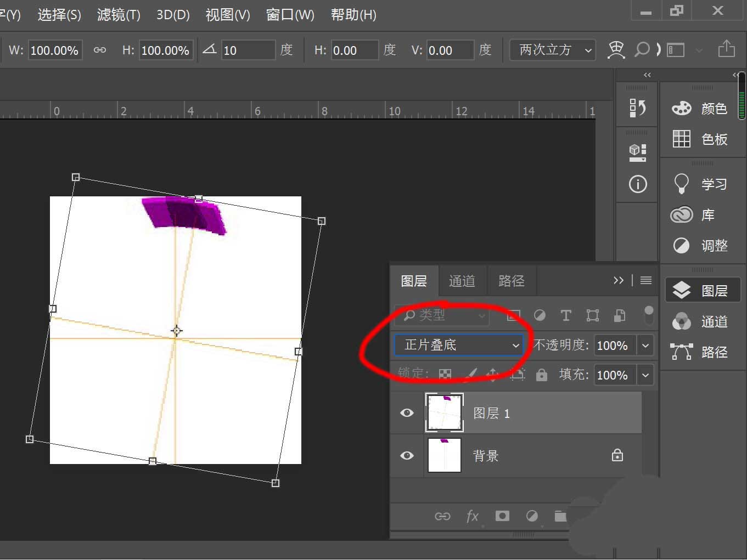This screenshot has height=560, width=747.
Task: Click the 图层 1 layer thumbnail
Action: click(444, 412)
